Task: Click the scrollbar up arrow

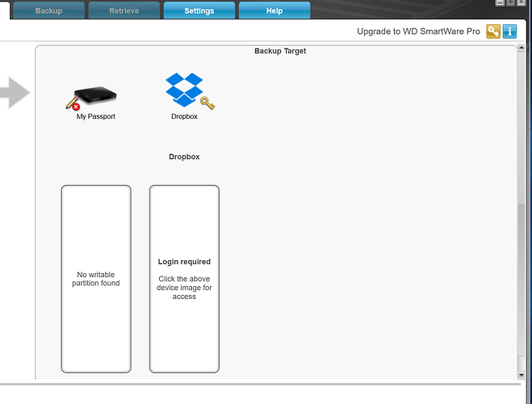Action: [522, 48]
